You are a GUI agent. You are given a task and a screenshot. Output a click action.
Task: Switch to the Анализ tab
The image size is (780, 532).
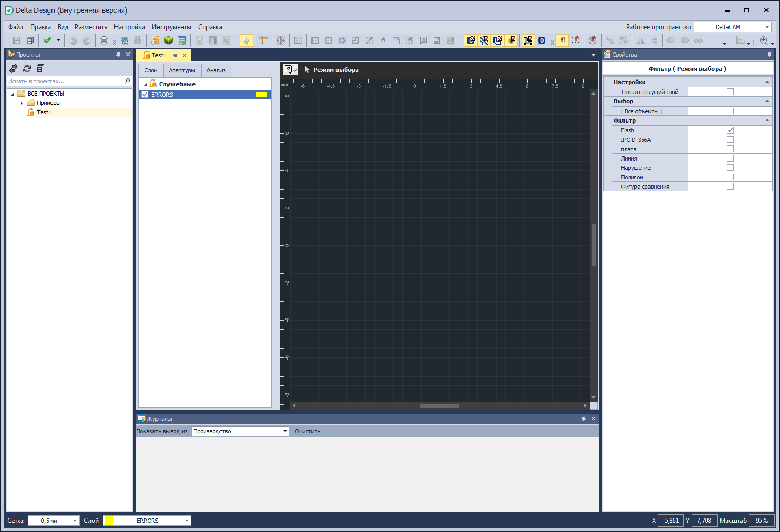(216, 70)
